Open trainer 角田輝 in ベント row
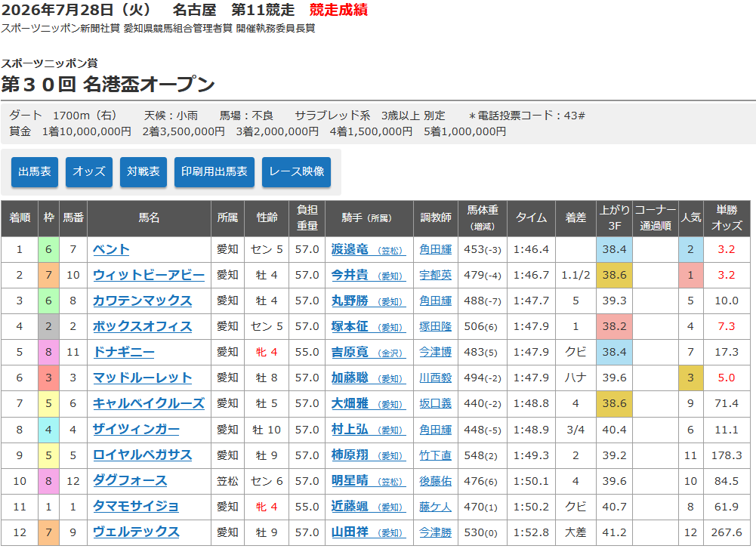 tap(435, 249)
